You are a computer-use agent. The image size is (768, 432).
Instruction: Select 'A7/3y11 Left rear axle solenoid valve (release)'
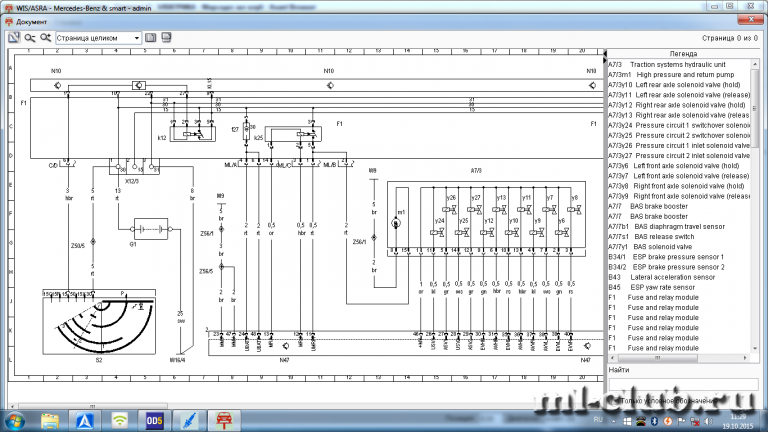pyautogui.click(x=679, y=95)
